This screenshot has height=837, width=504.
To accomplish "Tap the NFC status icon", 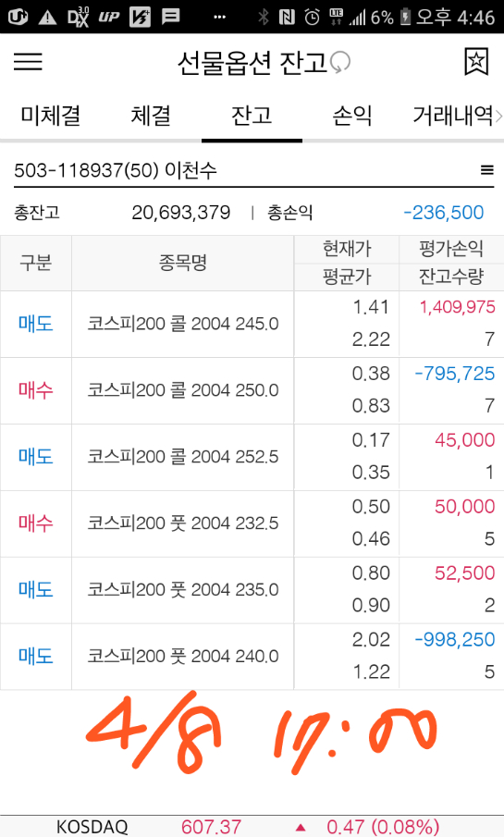I will point(287,17).
